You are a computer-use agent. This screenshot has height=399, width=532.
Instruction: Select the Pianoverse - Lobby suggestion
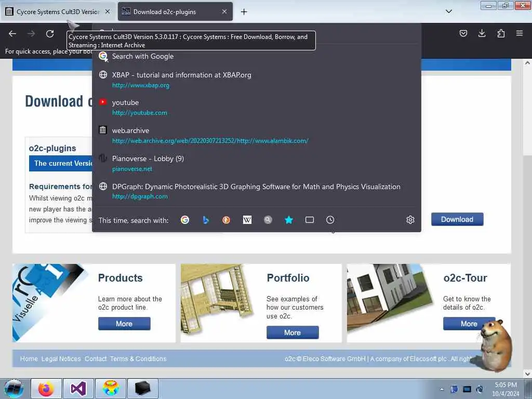click(256, 163)
